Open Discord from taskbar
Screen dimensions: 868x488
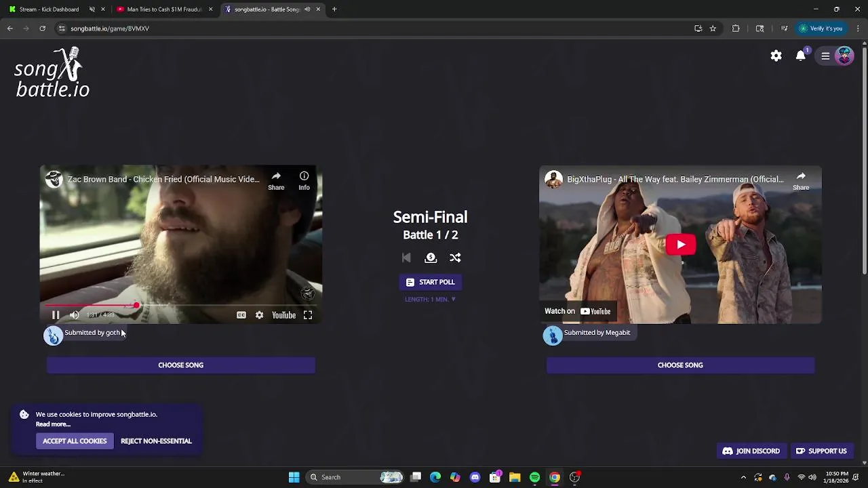tap(475, 477)
